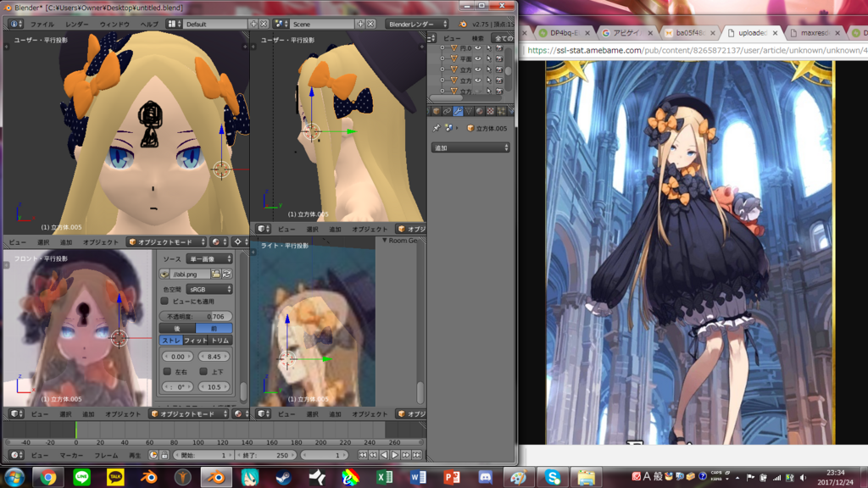The height and width of the screenshot is (488, 868).
Task: Open the Modifiers (wrench) properties tab
Action: (458, 111)
